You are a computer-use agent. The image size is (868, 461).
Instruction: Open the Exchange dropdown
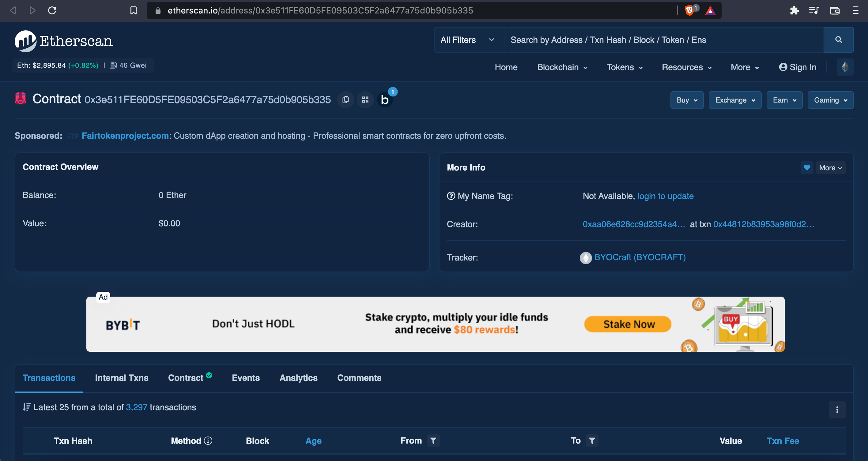coord(735,100)
